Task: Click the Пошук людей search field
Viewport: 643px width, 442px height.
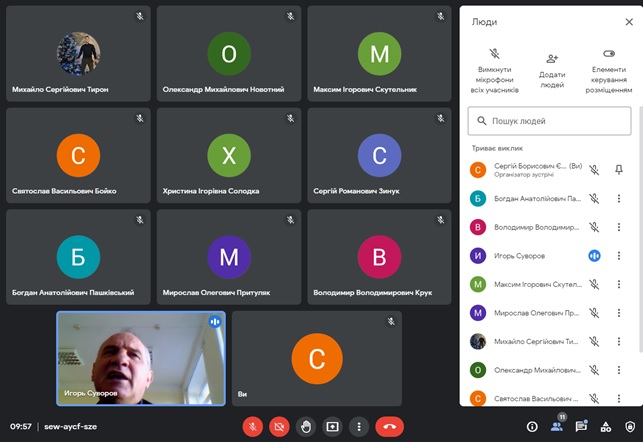Action: [550, 121]
